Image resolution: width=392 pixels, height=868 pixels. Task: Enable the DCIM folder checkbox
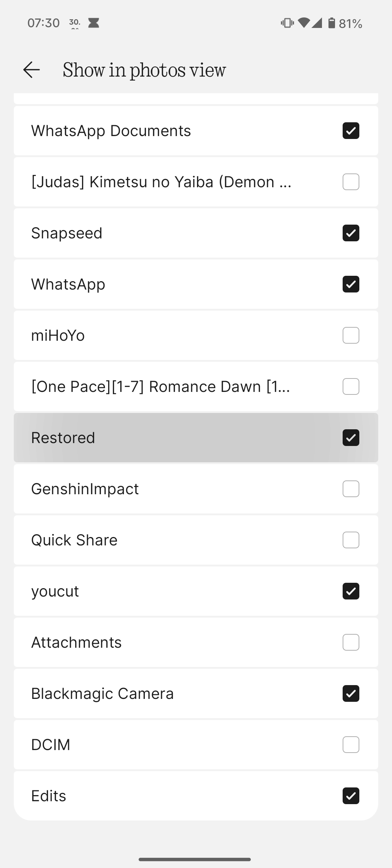tap(351, 745)
